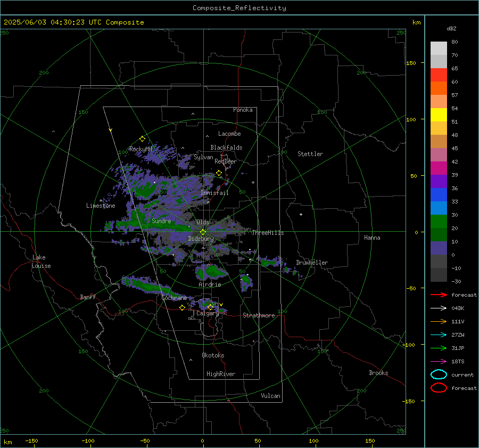Click the 2025/06/03 04:30:23 UTC timestamp

(x=52, y=22)
